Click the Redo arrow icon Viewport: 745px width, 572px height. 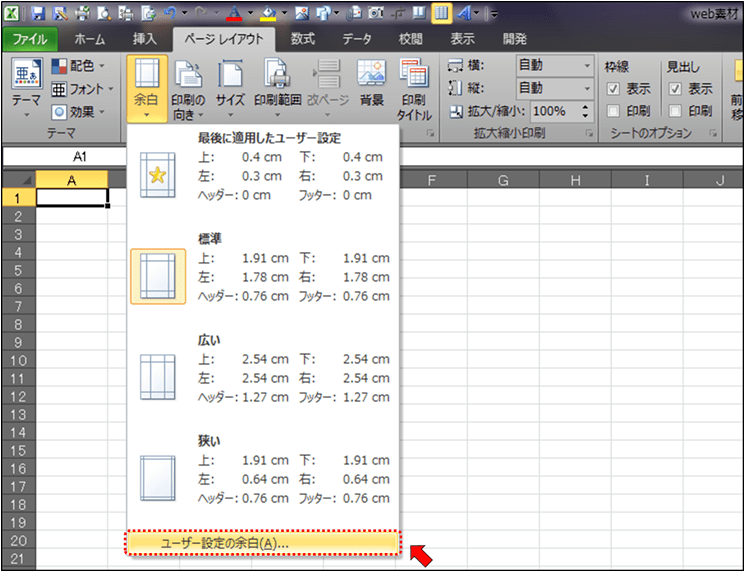tap(201, 13)
